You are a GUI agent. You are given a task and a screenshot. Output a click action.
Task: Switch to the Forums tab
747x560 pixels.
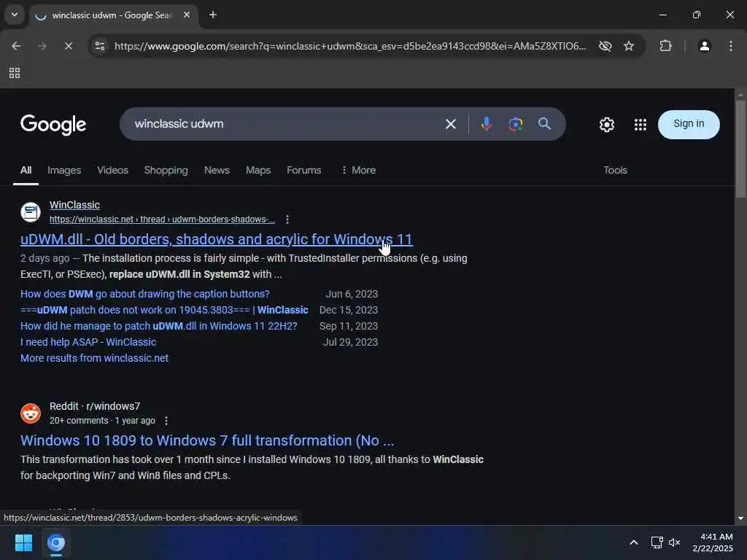coord(304,170)
